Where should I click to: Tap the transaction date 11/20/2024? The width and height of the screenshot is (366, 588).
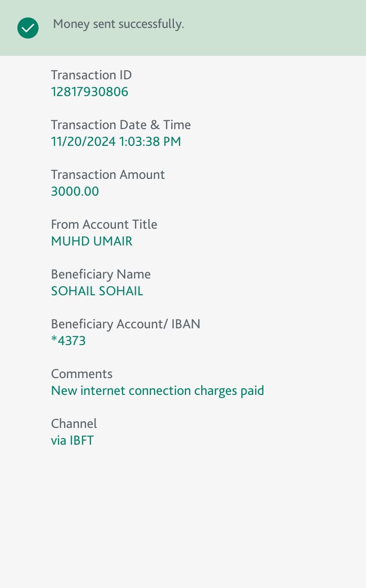click(83, 142)
